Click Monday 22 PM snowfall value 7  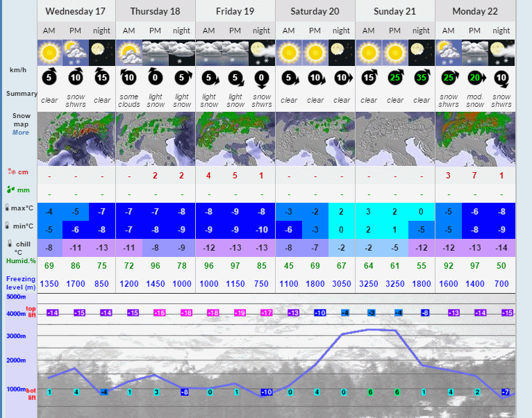474,176
